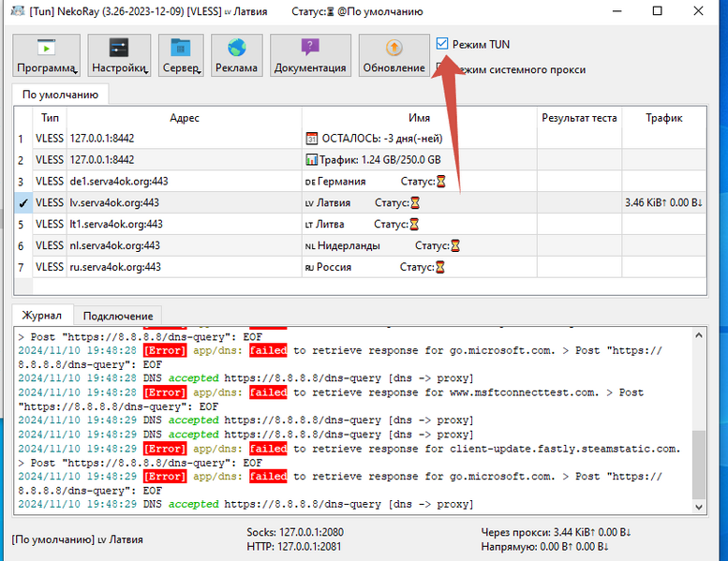728x561 pixels.
Task: Click the calendar icon in row 1
Action: (x=312, y=138)
